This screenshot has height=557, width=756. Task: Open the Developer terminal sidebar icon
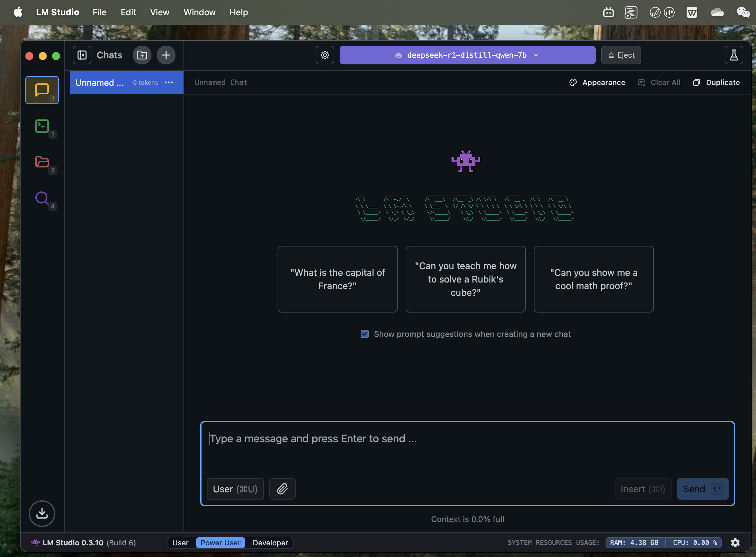click(x=42, y=126)
